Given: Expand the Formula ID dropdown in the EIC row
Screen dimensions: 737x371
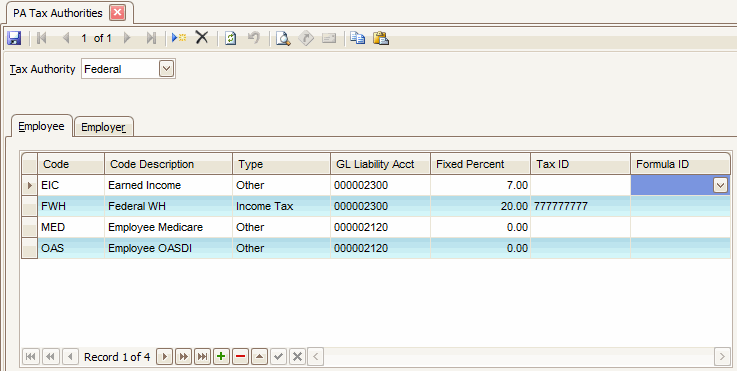Looking at the screenshot, I should tap(720, 185).
